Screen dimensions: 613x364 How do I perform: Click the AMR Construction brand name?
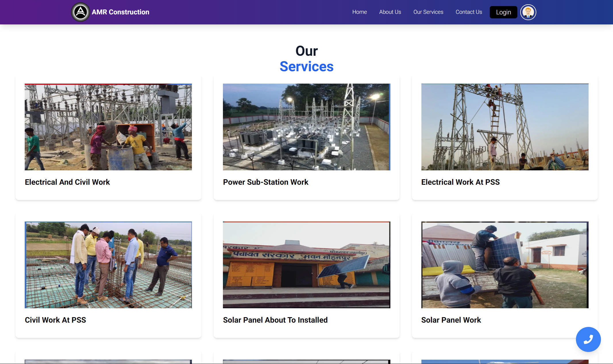click(x=120, y=12)
